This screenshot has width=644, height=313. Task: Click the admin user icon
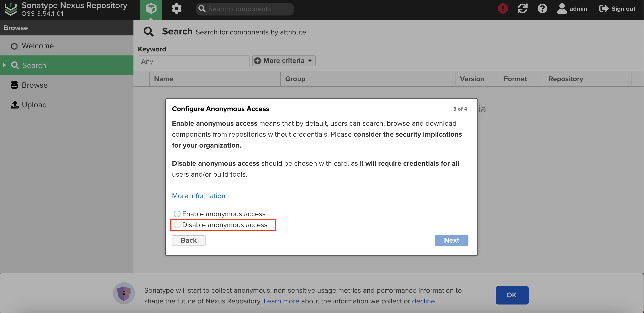pos(562,9)
